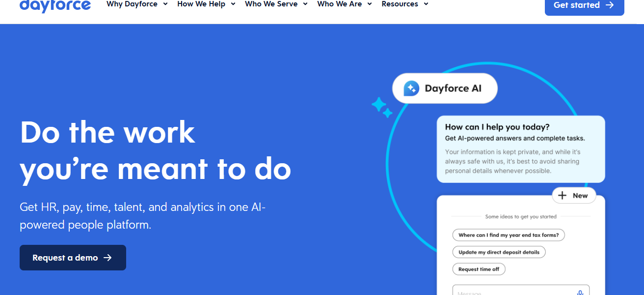Viewport: 644px width, 295px height.
Task: Click the Get started button
Action: click(584, 5)
